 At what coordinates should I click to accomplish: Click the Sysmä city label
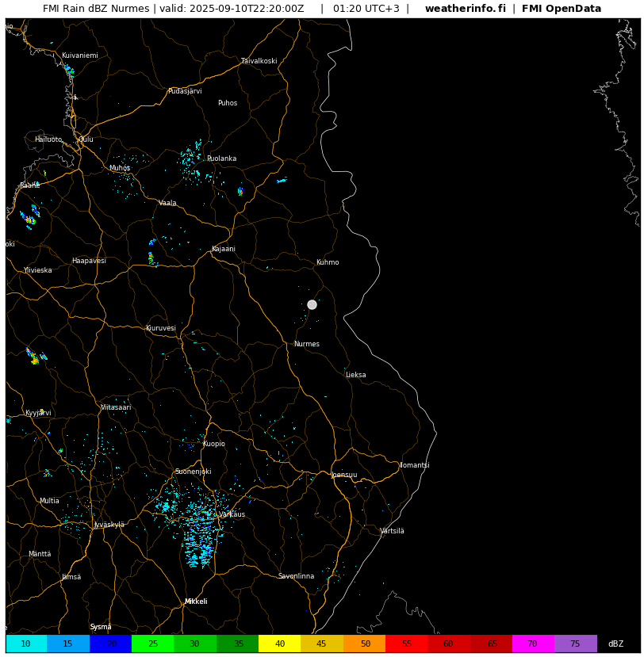click(101, 627)
